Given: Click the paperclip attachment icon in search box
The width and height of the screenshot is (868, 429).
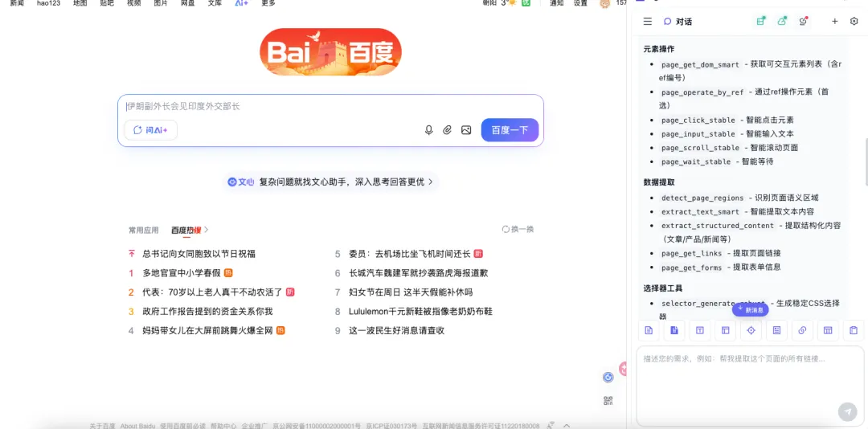Looking at the screenshot, I should pos(448,130).
